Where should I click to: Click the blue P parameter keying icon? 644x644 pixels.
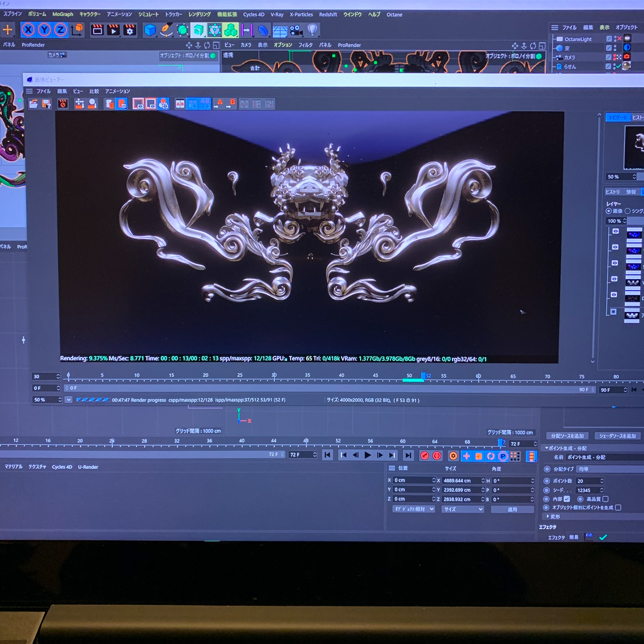[x=502, y=456]
